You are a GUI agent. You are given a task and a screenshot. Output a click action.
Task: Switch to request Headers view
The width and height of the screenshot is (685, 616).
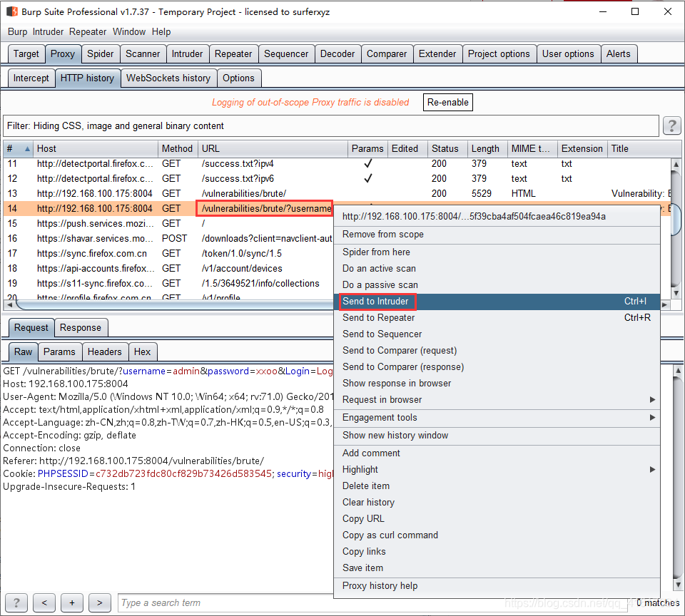(x=105, y=352)
